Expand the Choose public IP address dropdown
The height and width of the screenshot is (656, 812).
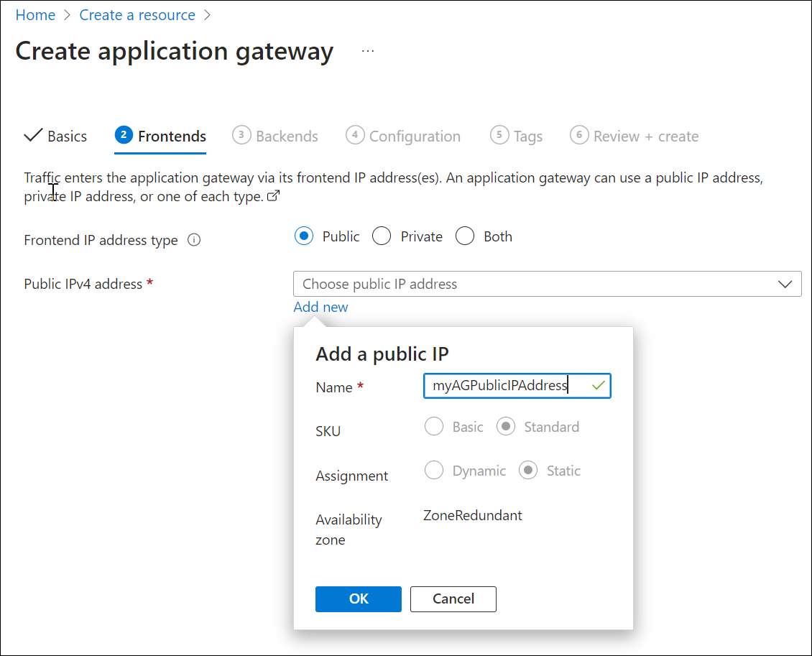click(x=548, y=284)
